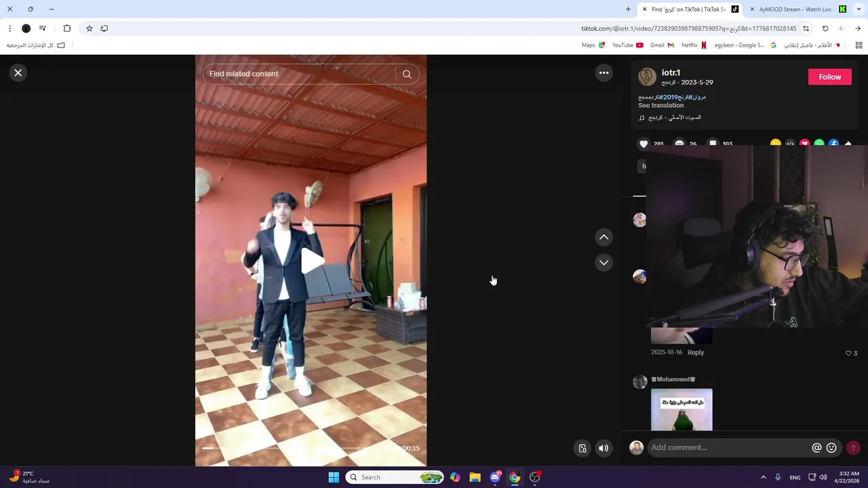This screenshot has width=868, height=488.
Task: Click the search magnifier in Find related content
Action: [x=407, y=74]
